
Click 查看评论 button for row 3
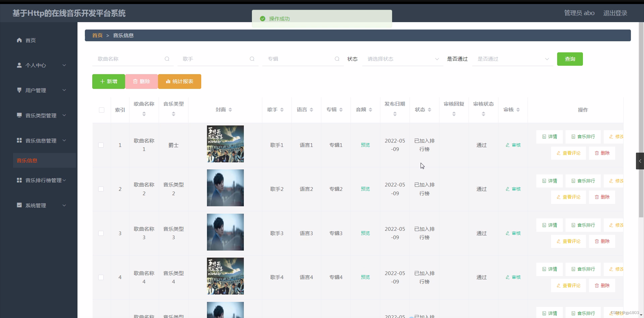[568, 241]
